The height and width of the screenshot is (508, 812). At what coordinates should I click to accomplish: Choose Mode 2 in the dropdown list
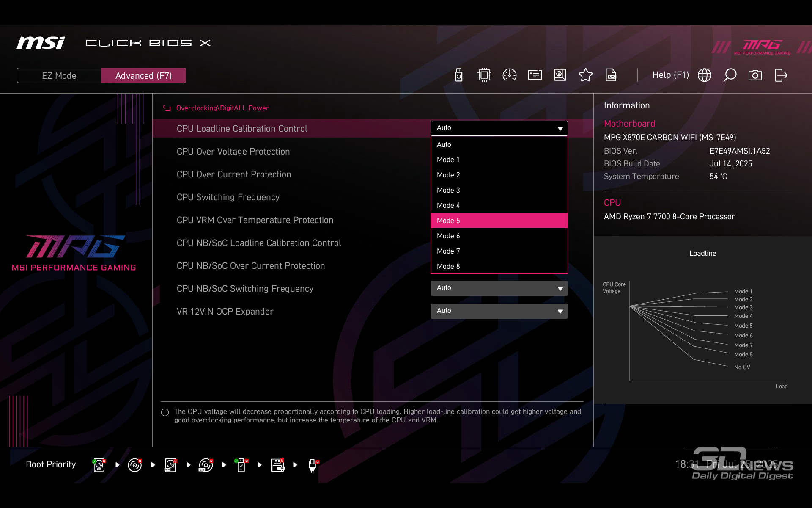499,175
